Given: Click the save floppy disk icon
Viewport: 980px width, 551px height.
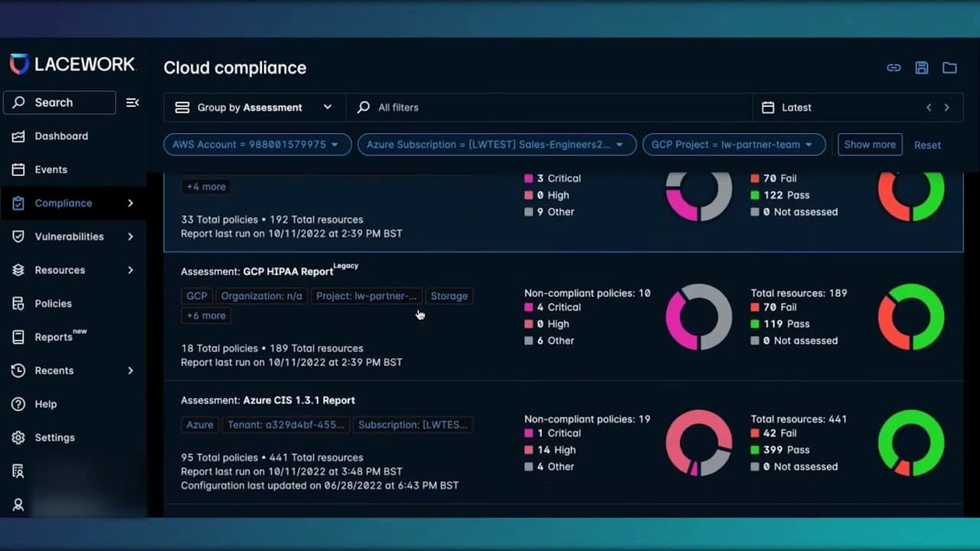Looking at the screenshot, I should point(922,68).
